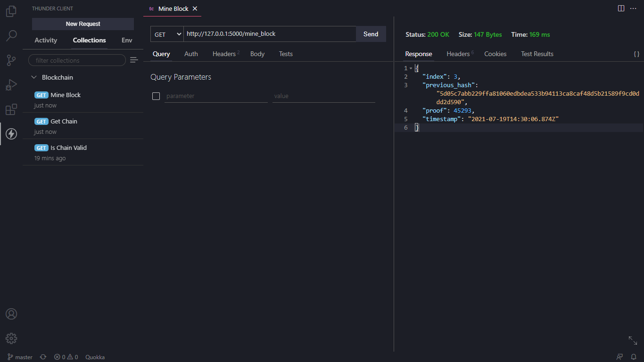This screenshot has height=362, width=644.
Task: Collapse the JSON response fold arrow at line 1
Action: 411,68
